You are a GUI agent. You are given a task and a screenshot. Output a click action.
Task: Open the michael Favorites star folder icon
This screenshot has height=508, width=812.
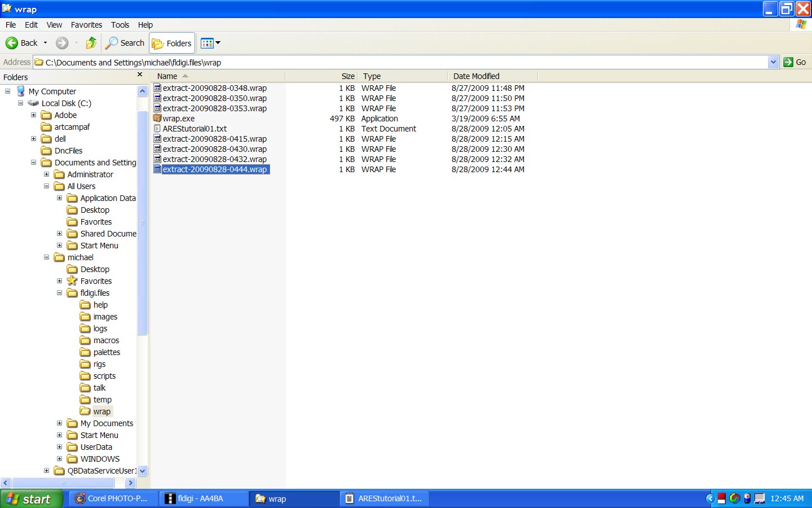tap(72, 281)
